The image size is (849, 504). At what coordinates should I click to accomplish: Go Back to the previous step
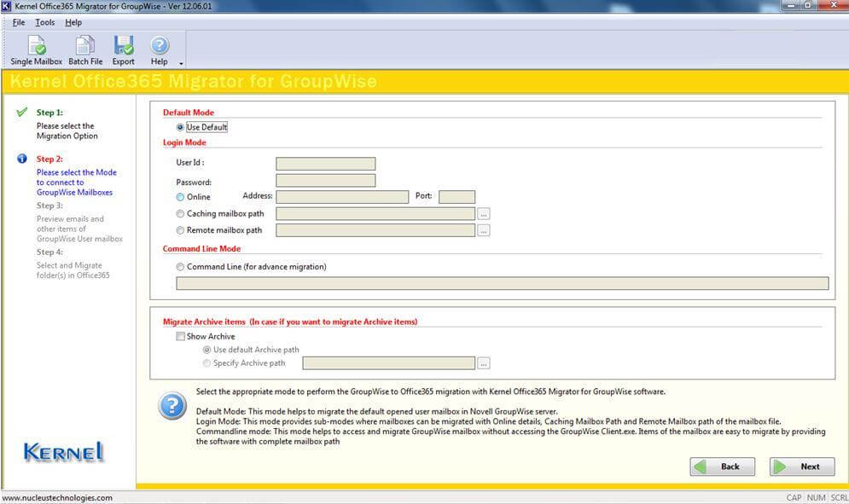[723, 466]
